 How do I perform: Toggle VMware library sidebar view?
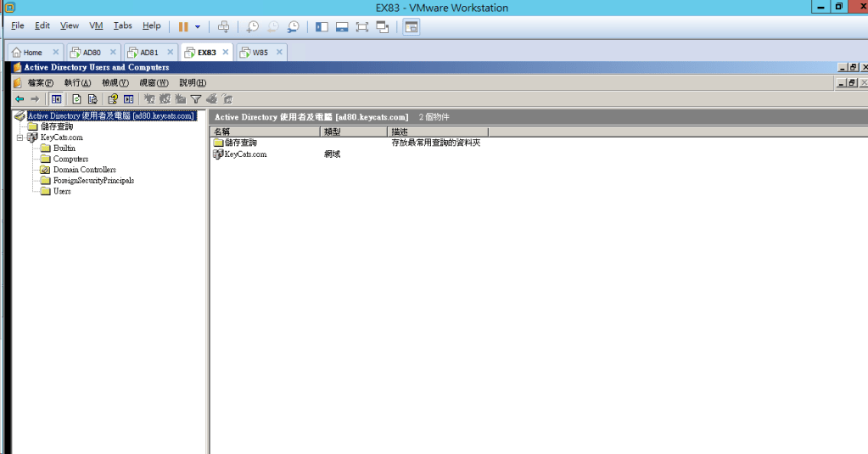pos(322,26)
